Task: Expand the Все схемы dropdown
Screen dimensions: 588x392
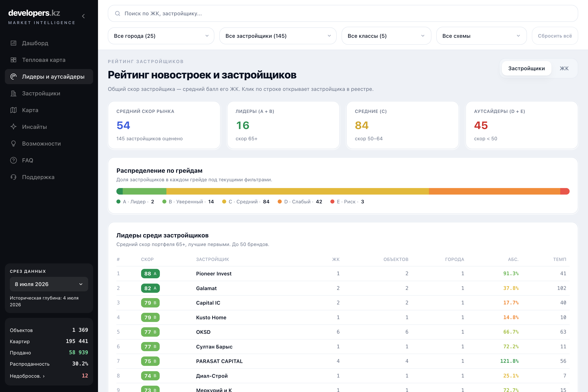Action: 481,36
